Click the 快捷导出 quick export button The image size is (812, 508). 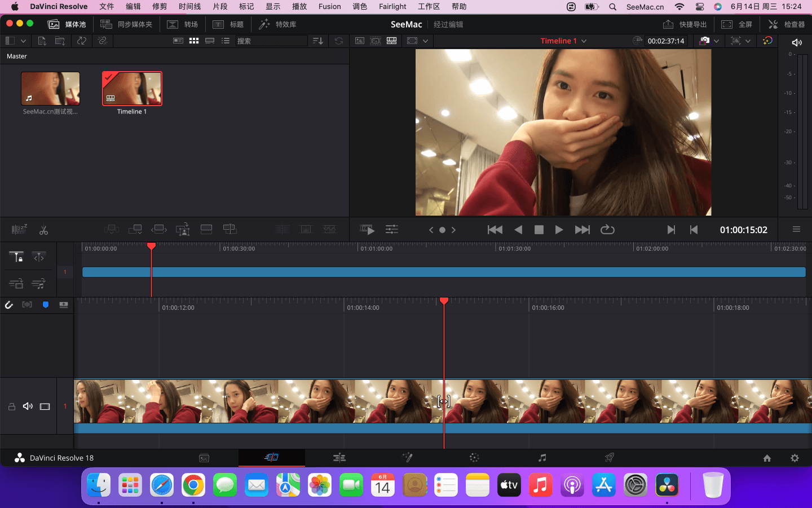click(x=685, y=24)
